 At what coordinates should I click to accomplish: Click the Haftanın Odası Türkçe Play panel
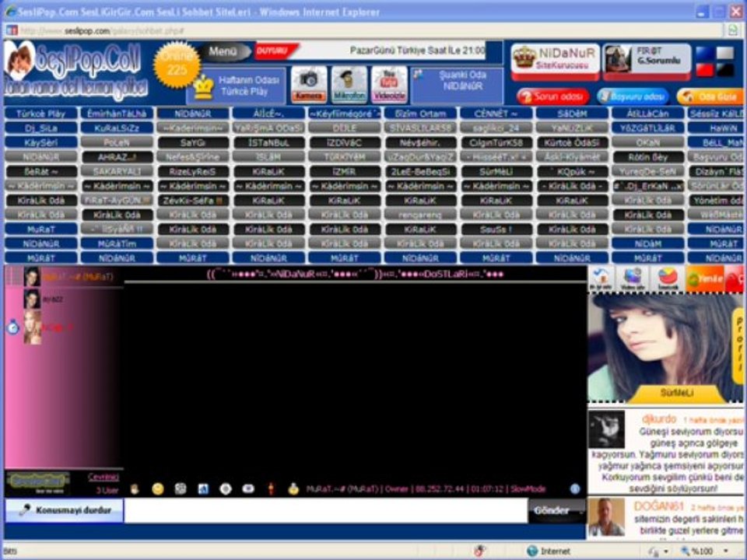click(x=237, y=86)
